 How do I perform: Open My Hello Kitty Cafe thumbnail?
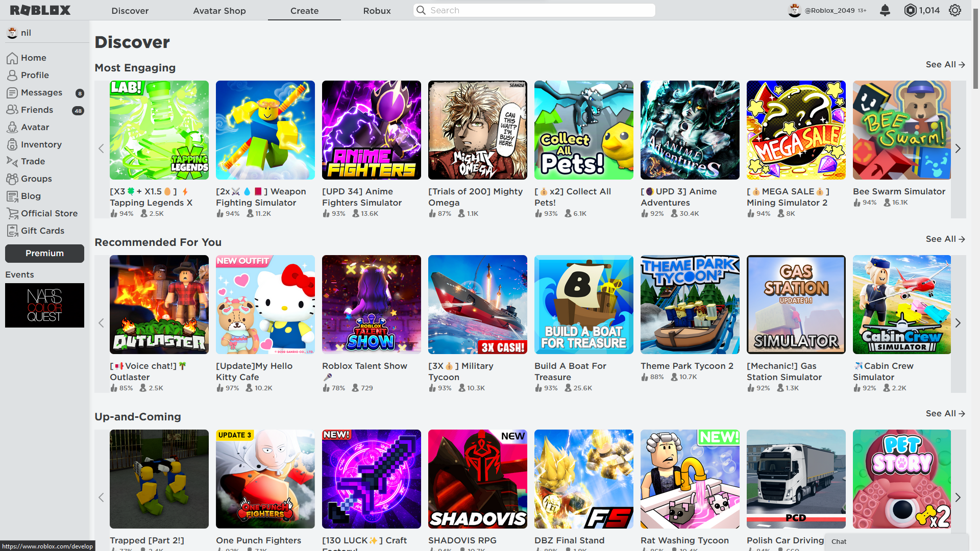point(265,305)
